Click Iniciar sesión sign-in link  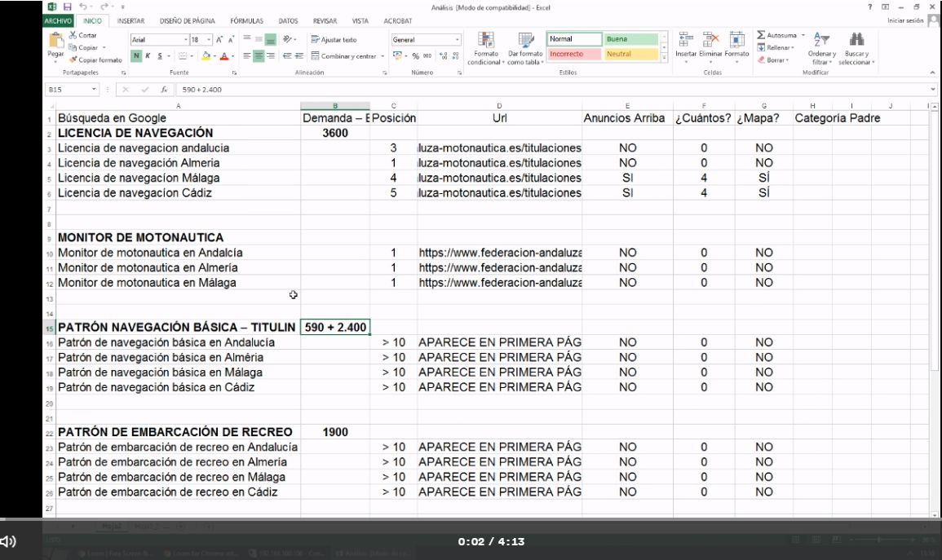[906, 20]
